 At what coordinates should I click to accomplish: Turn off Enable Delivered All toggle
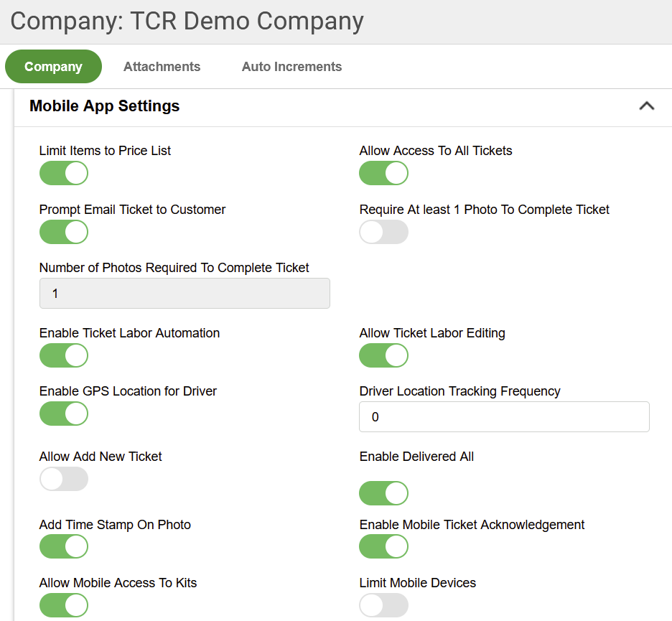tap(383, 493)
